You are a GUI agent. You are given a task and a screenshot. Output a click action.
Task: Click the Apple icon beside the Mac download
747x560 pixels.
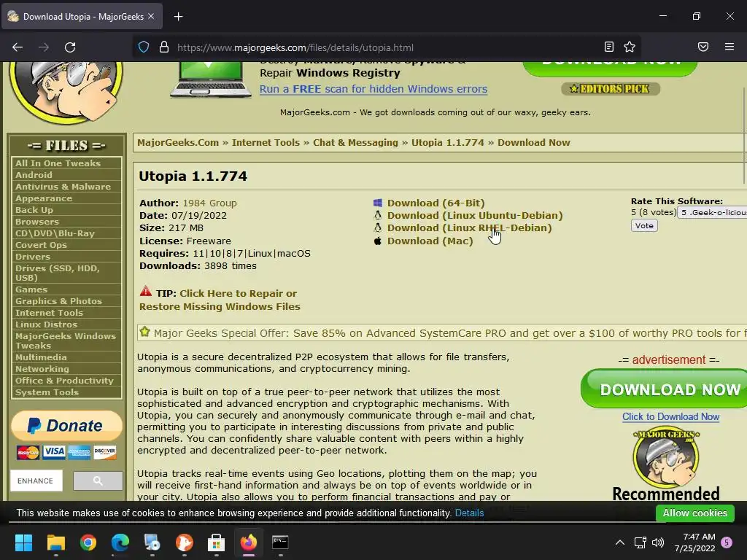378,241
